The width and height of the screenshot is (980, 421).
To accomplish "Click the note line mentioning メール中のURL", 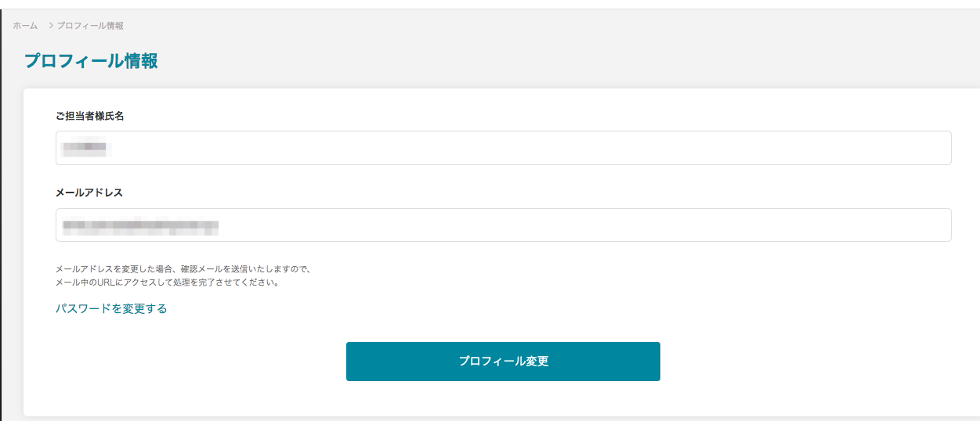I will coord(168,282).
